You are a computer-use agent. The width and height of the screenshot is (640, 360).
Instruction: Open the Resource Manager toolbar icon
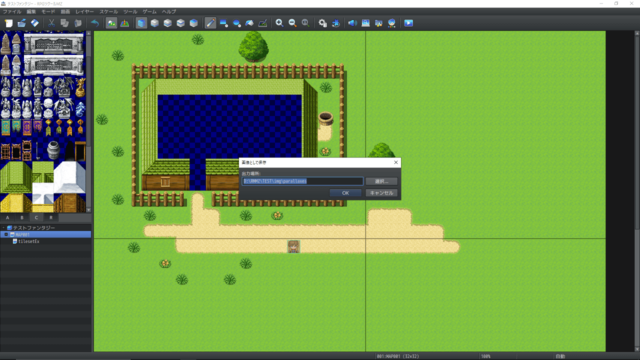pos(378,23)
